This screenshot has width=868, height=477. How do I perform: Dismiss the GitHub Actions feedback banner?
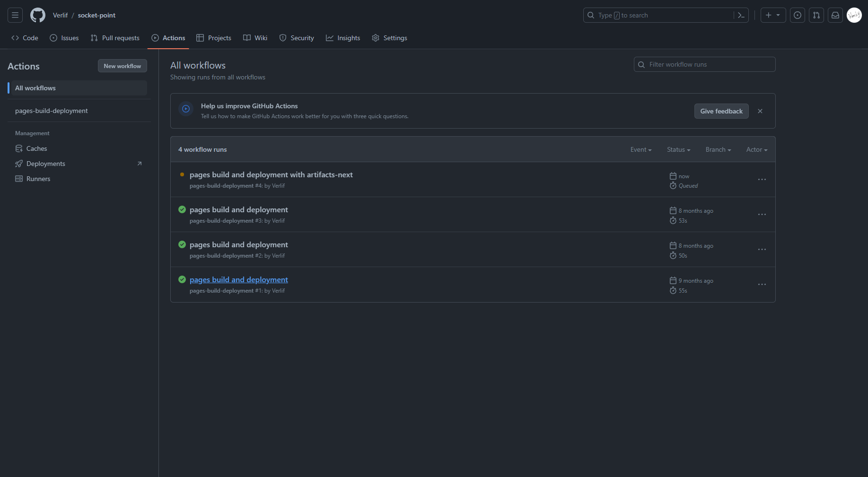(x=760, y=111)
